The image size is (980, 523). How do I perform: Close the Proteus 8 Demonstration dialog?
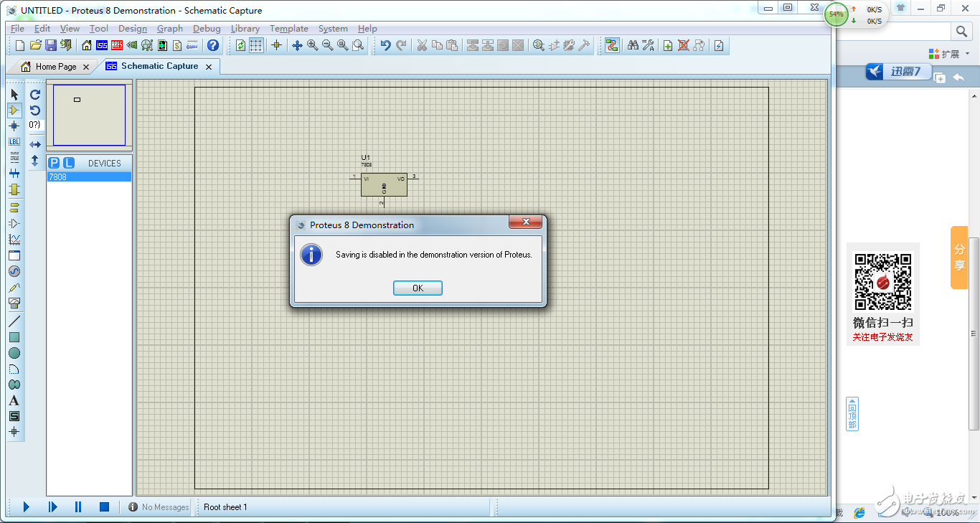point(525,222)
